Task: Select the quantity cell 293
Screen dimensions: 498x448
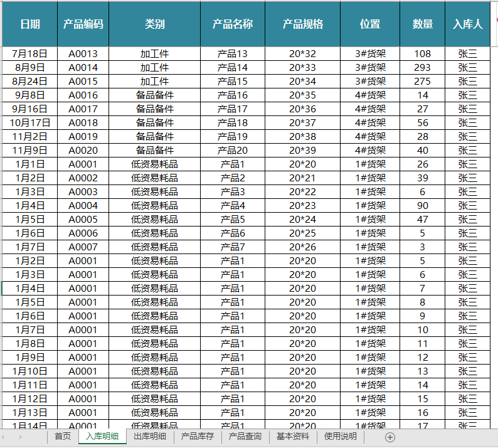Action: pyautogui.click(x=422, y=67)
